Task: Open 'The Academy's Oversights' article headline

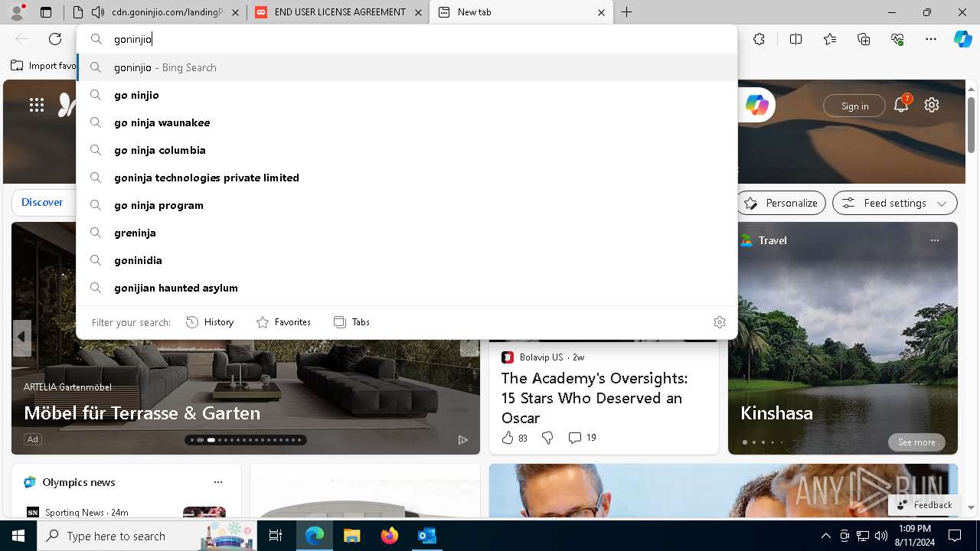Action: point(594,398)
